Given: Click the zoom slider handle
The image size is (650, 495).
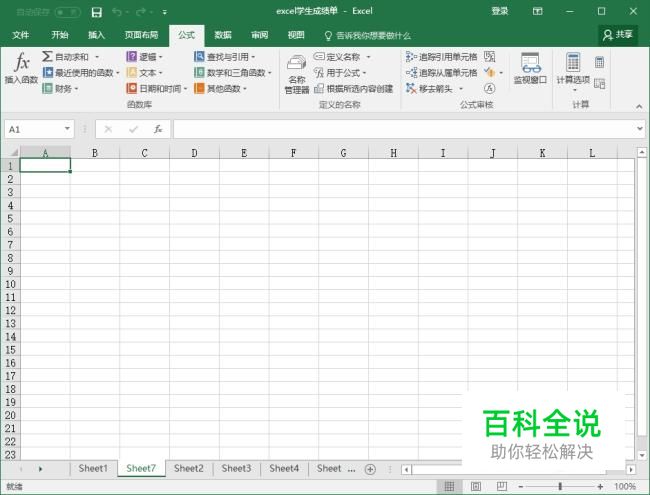Looking at the screenshot, I should pyautogui.click(x=560, y=486).
